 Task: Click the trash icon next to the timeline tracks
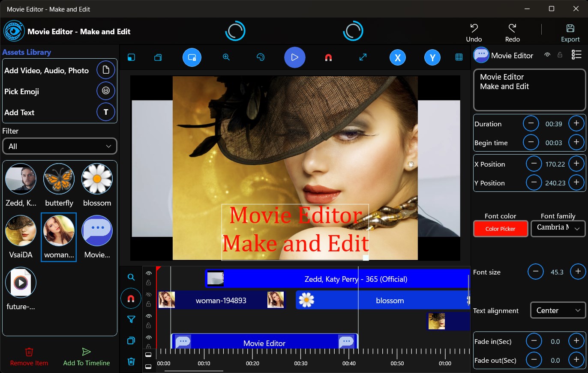(131, 361)
